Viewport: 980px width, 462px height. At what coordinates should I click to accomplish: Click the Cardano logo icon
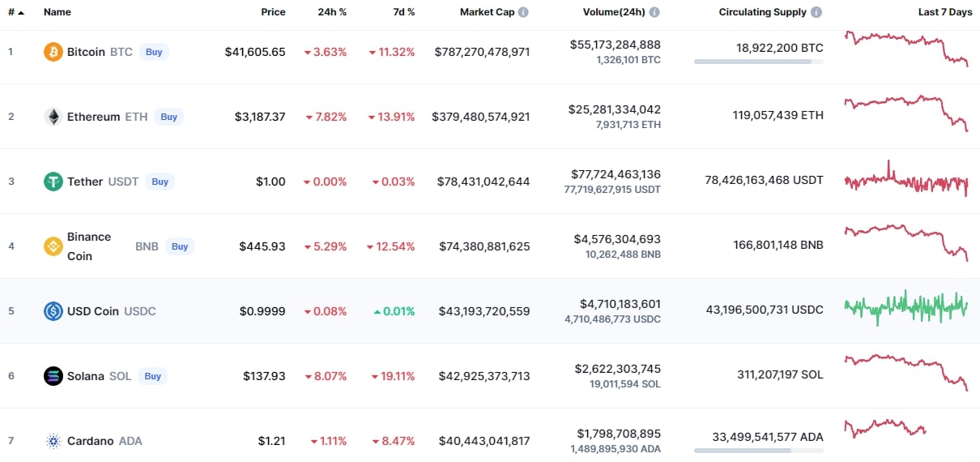tap(53, 441)
